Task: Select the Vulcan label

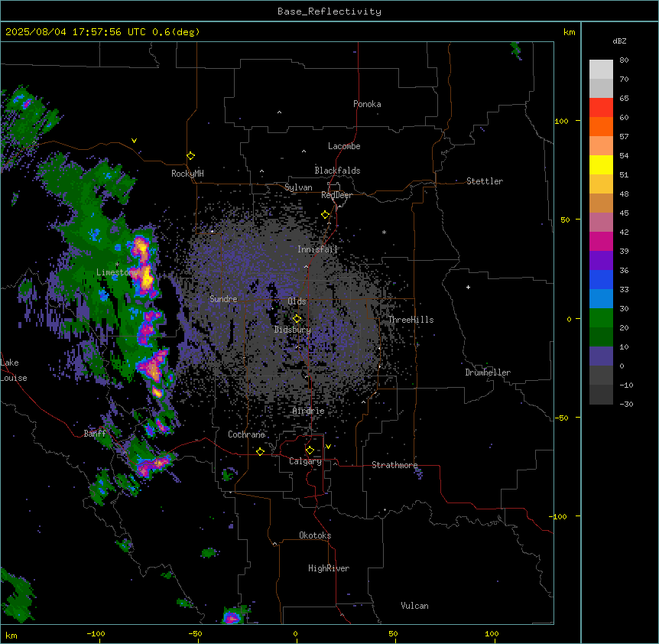Action: (415, 606)
